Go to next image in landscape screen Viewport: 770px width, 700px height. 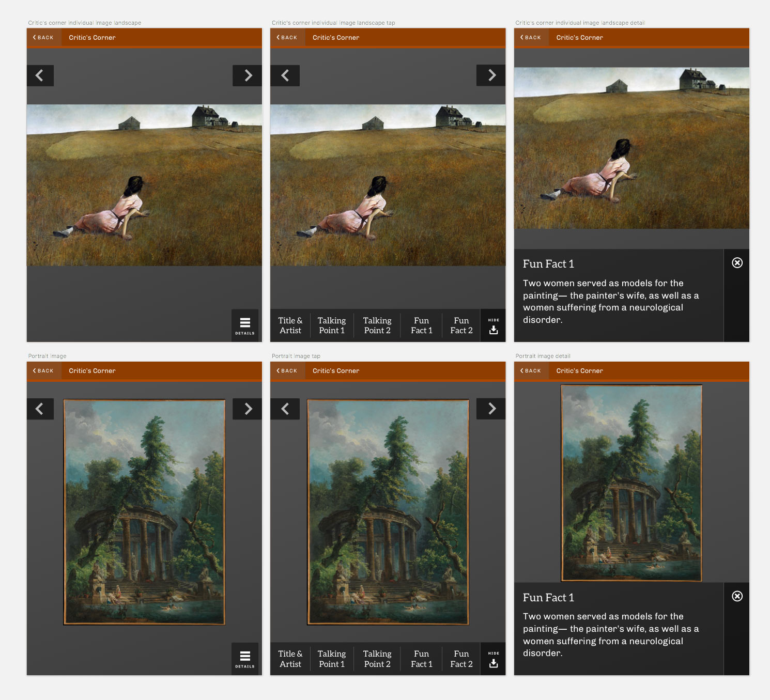click(248, 75)
